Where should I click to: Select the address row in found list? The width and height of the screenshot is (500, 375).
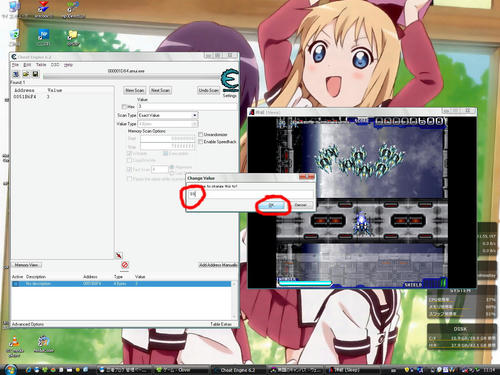(63, 97)
